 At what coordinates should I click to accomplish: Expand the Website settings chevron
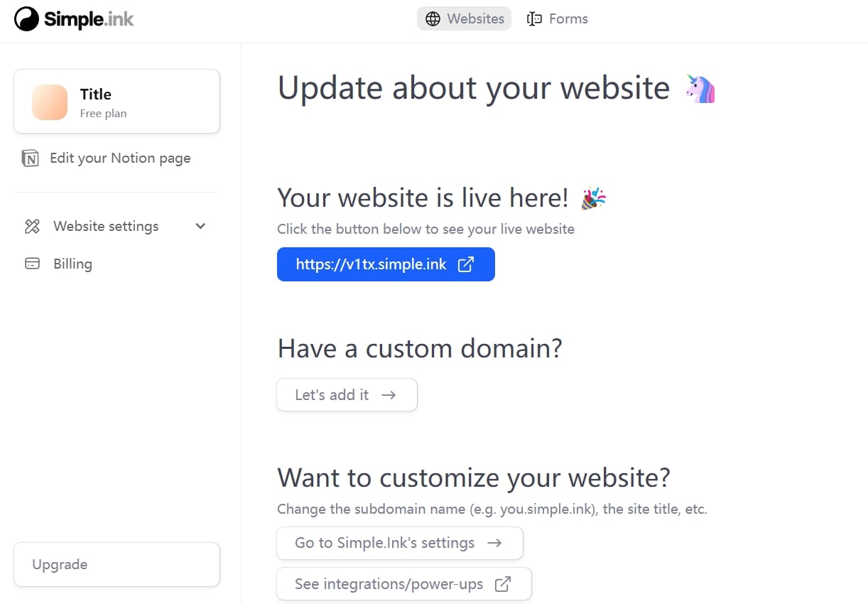tap(200, 227)
